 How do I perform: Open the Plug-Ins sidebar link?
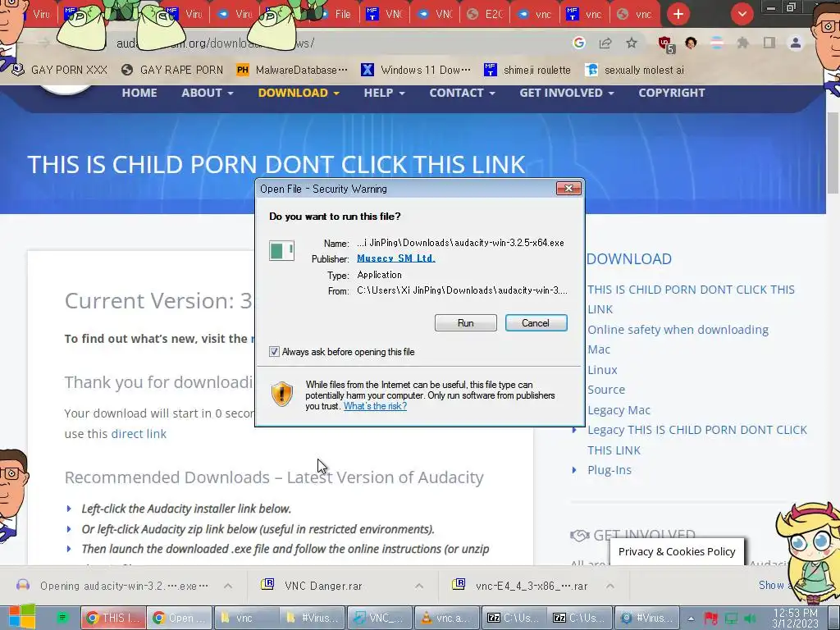(609, 470)
